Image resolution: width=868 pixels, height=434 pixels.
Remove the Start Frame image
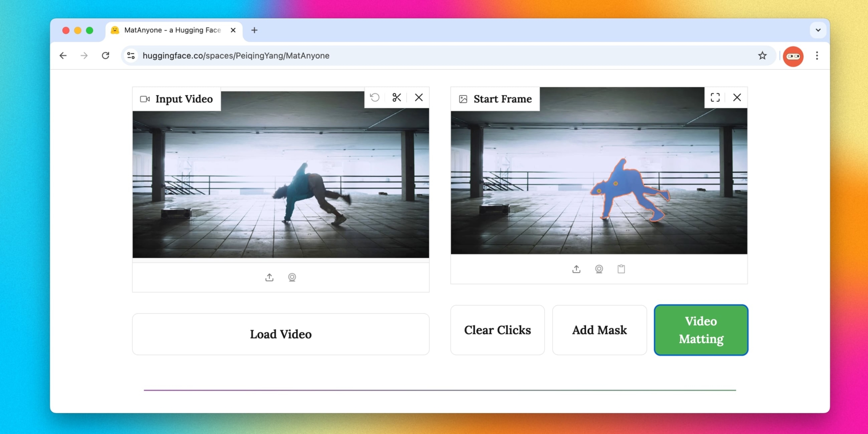coord(737,98)
